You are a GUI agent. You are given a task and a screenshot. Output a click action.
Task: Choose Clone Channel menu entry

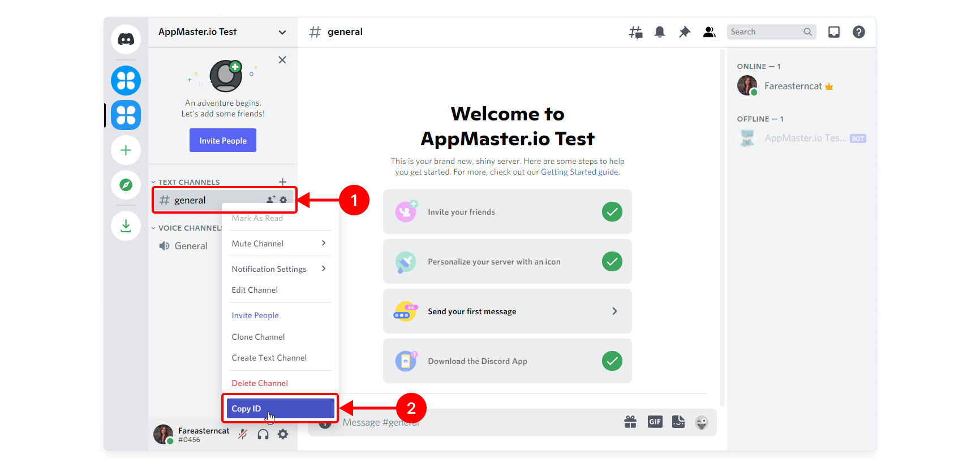(280, 337)
